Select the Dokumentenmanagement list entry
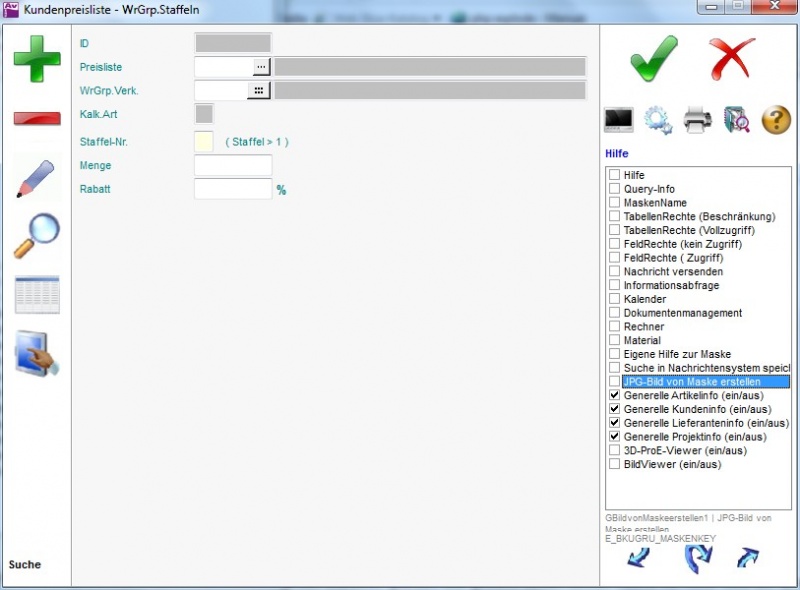 point(682,313)
